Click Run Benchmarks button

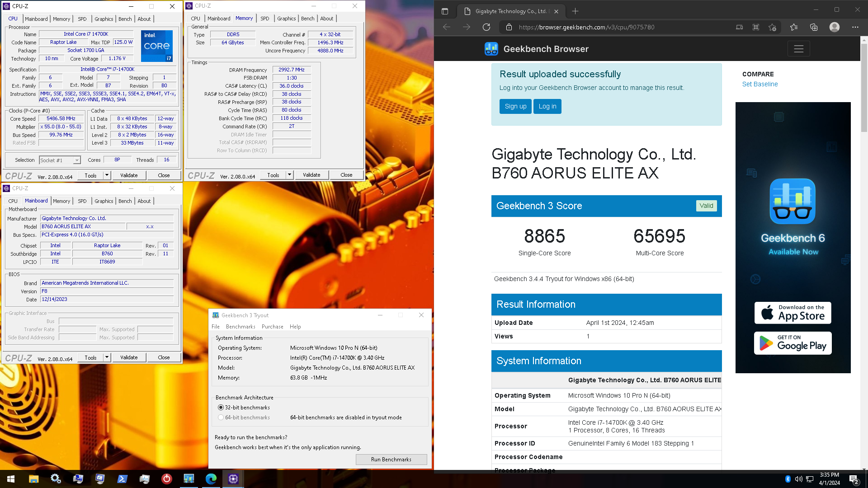tap(391, 460)
